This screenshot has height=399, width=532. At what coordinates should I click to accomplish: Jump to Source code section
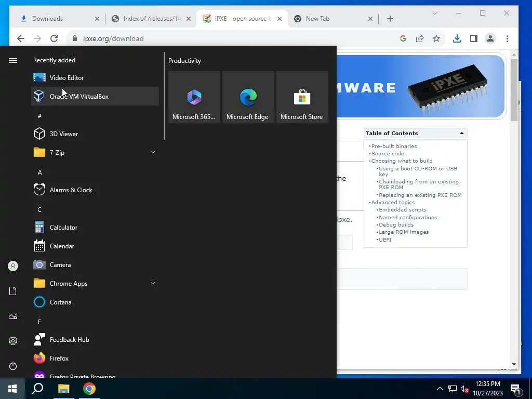coord(388,153)
